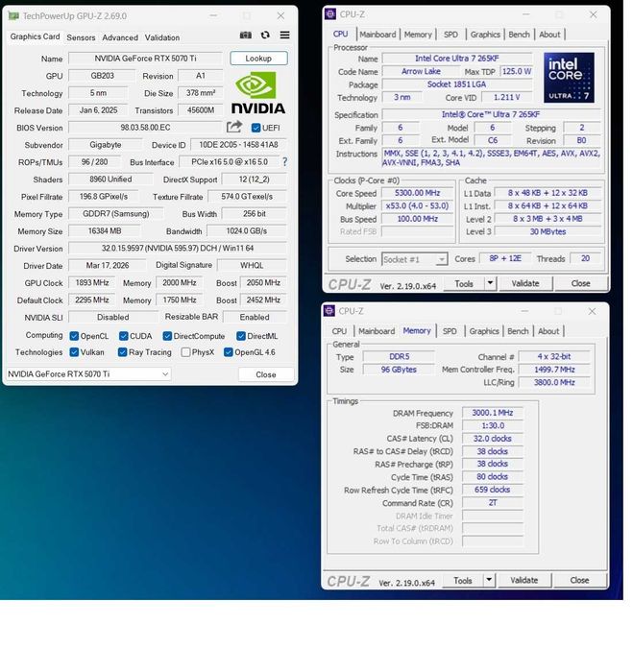
Task: Switch to GPU-Z Advanced tab
Action: click(x=120, y=37)
